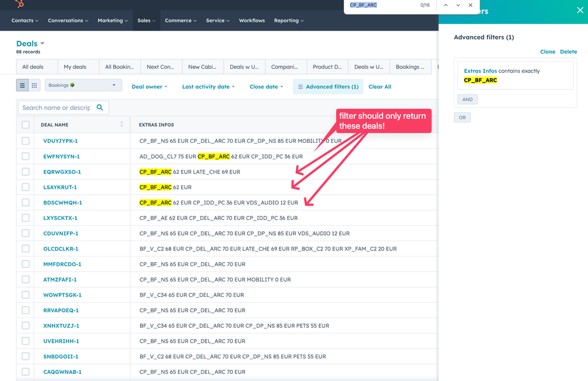
Task: Switch to board view grid icon
Action: [35, 86]
